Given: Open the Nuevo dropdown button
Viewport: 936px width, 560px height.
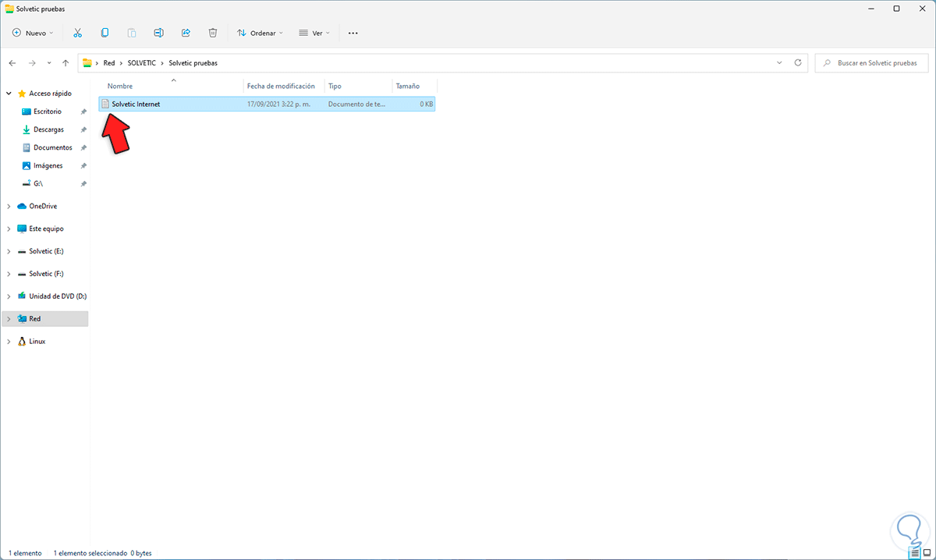Looking at the screenshot, I should [33, 33].
